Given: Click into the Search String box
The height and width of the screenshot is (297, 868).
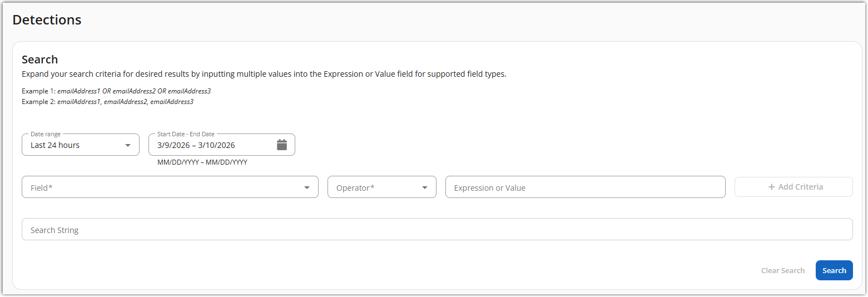Looking at the screenshot, I should click(437, 230).
